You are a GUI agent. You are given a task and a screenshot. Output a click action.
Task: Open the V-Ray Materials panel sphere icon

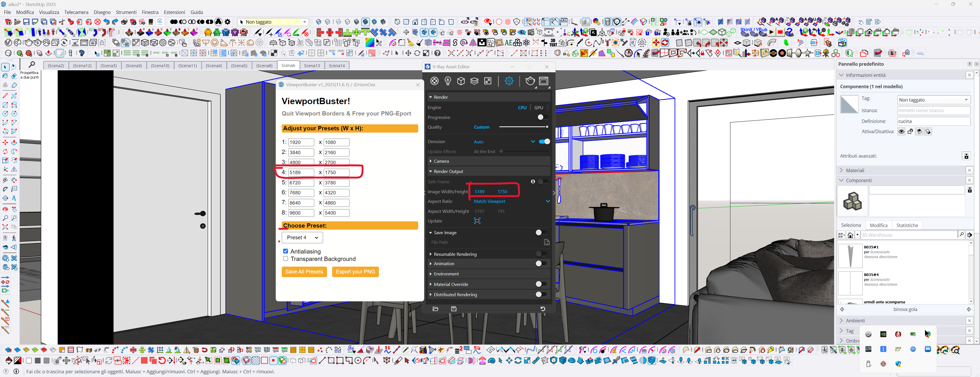pyautogui.click(x=434, y=81)
